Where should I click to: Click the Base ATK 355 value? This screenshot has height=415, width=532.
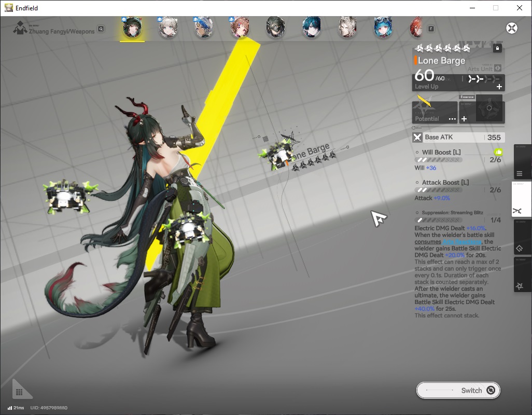pyautogui.click(x=494, y=137)
